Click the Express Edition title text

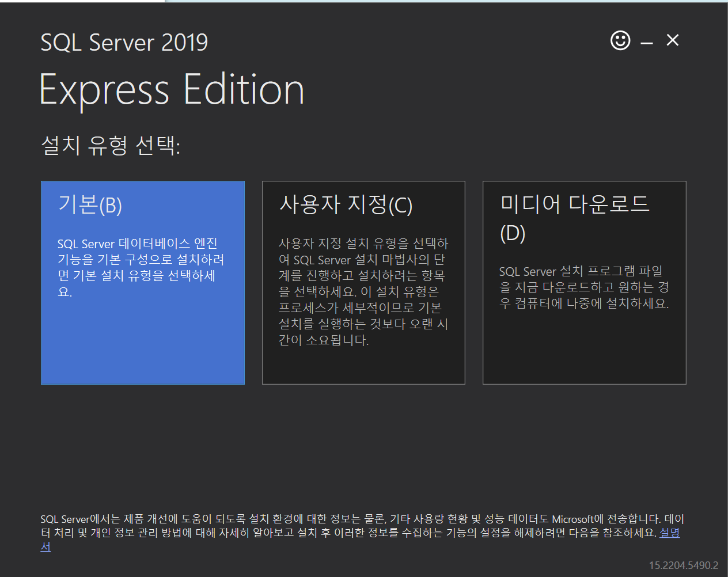point(172,90)
